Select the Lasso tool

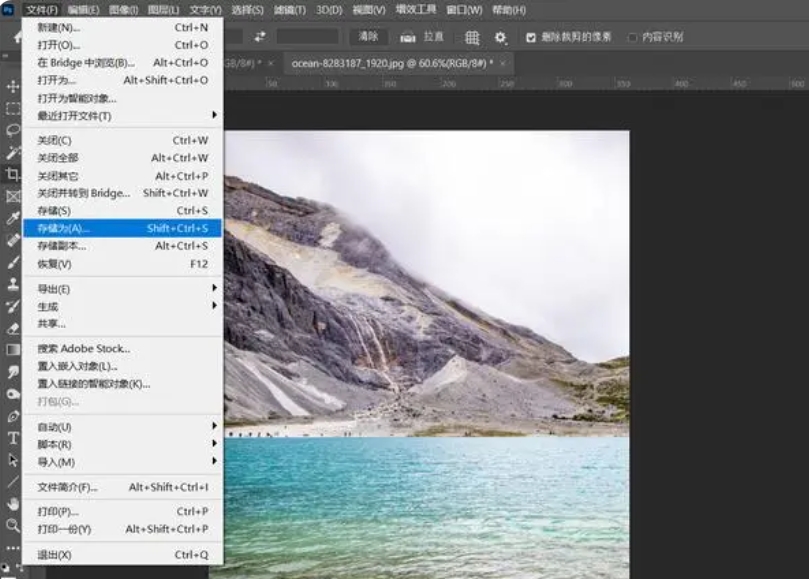coord(12,130)
